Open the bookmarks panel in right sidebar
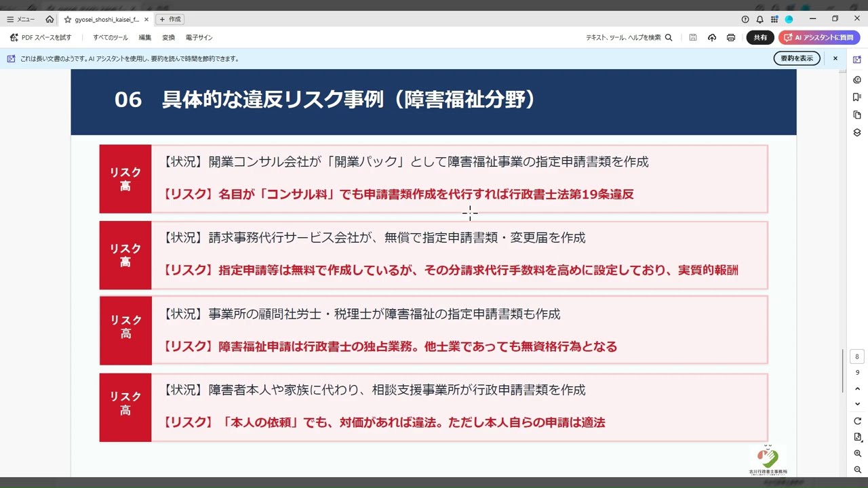 (857, 97)
